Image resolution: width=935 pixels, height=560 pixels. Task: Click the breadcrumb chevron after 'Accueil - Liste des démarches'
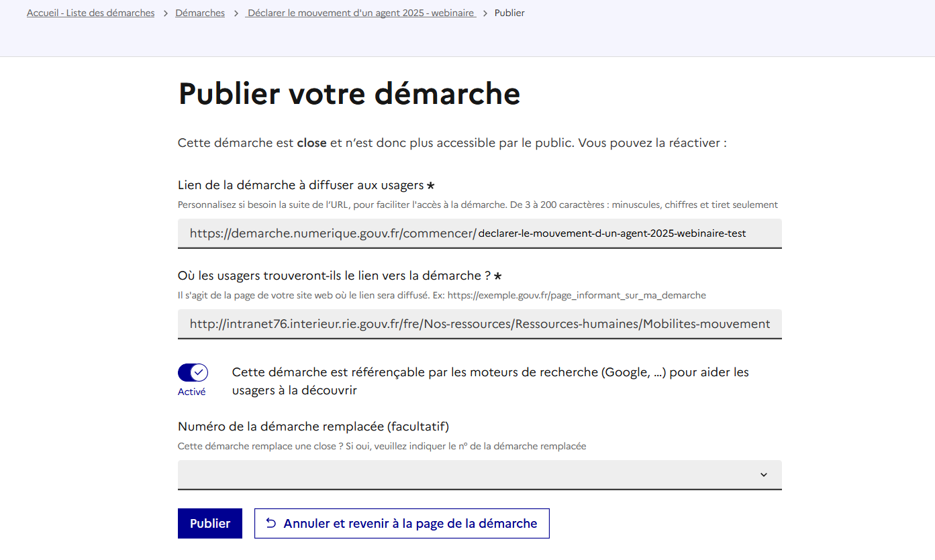[165, 13]
